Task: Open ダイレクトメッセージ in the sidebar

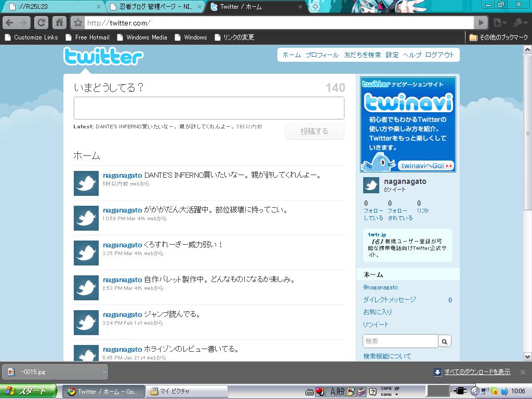Action: (x=390, y=300)
